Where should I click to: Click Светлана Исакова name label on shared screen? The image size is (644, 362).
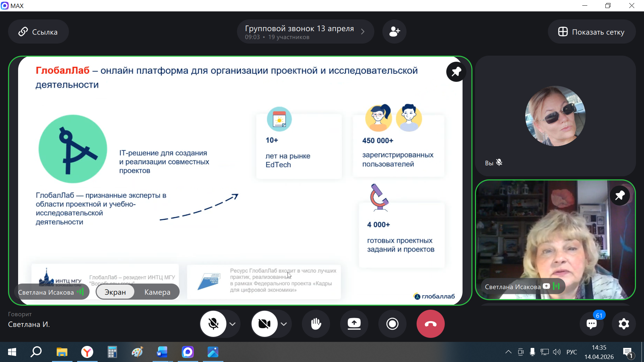tap(46, 292)
